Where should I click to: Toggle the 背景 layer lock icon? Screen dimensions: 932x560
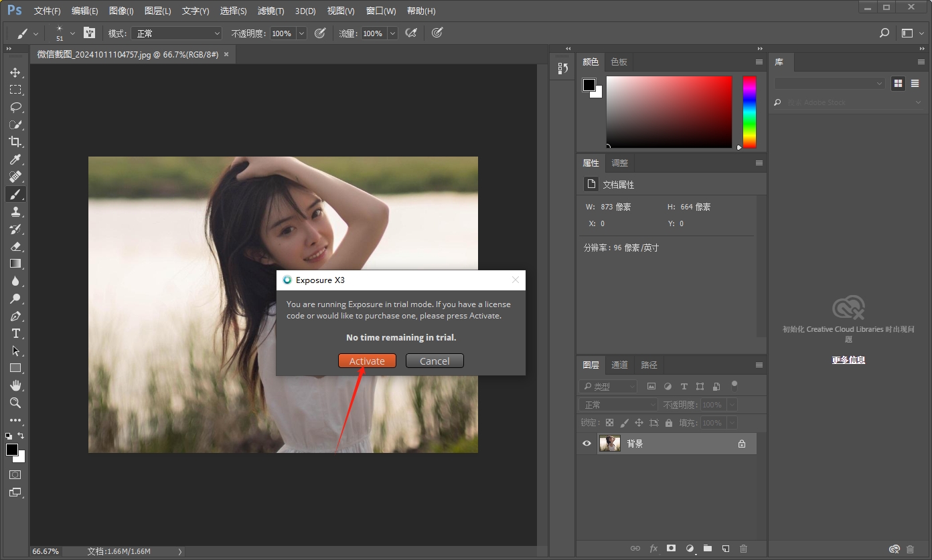(741, 444)
